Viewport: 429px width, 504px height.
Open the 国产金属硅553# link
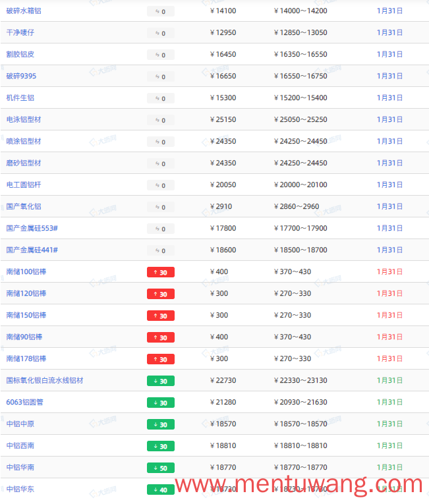pos(32,228)
